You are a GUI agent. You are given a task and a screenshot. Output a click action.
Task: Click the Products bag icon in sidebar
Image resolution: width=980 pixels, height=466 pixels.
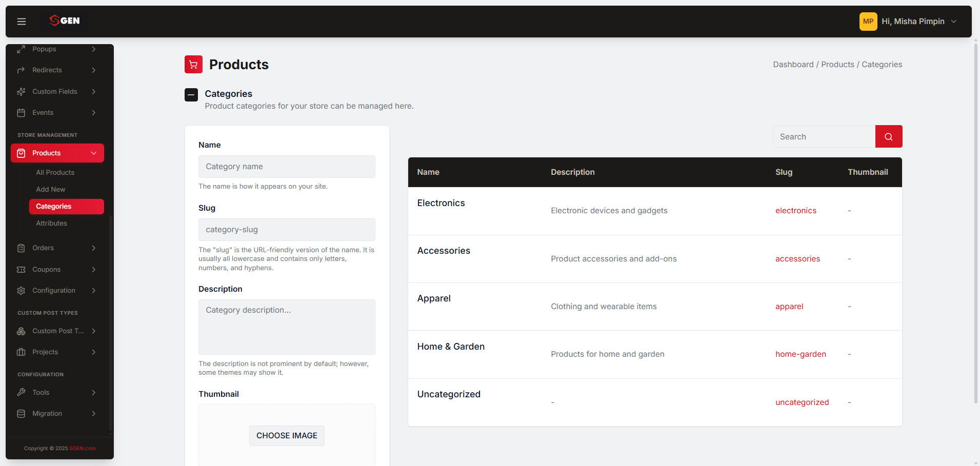point(21,153)
